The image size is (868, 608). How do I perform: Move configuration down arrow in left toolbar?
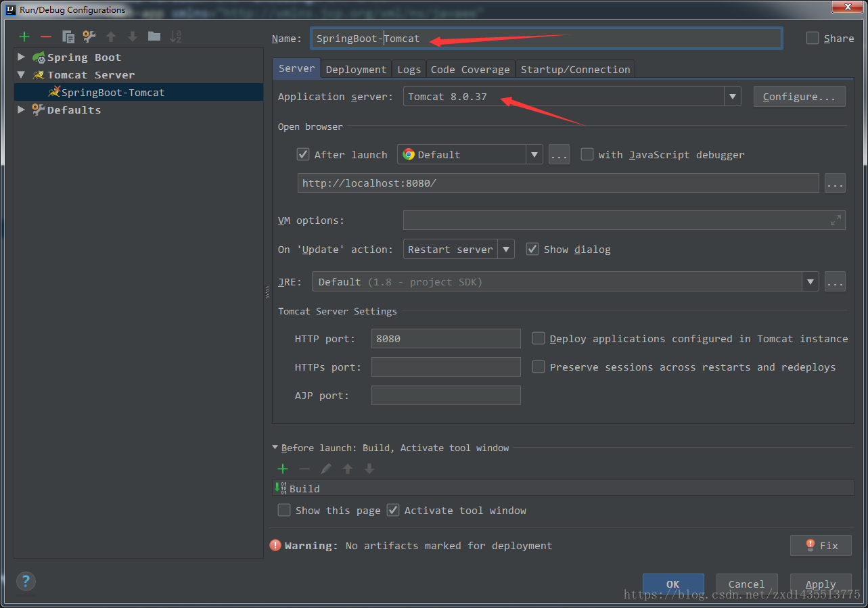pos(133,37)
